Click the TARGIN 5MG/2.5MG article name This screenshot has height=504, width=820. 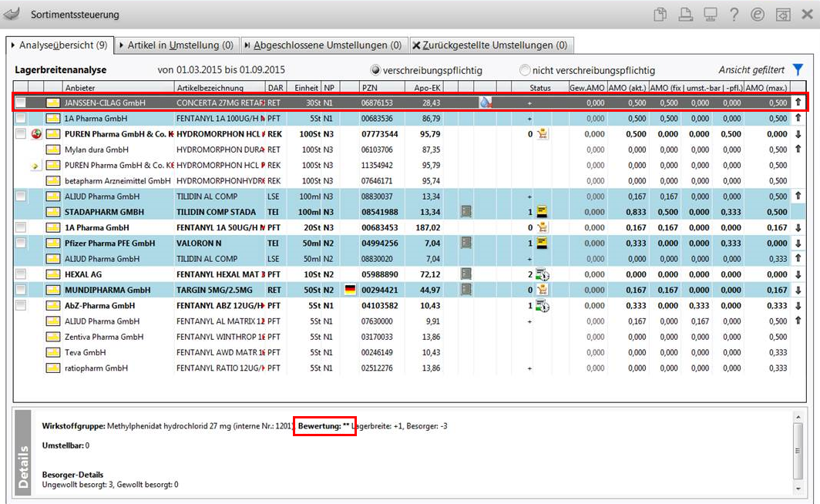point(214,290)
